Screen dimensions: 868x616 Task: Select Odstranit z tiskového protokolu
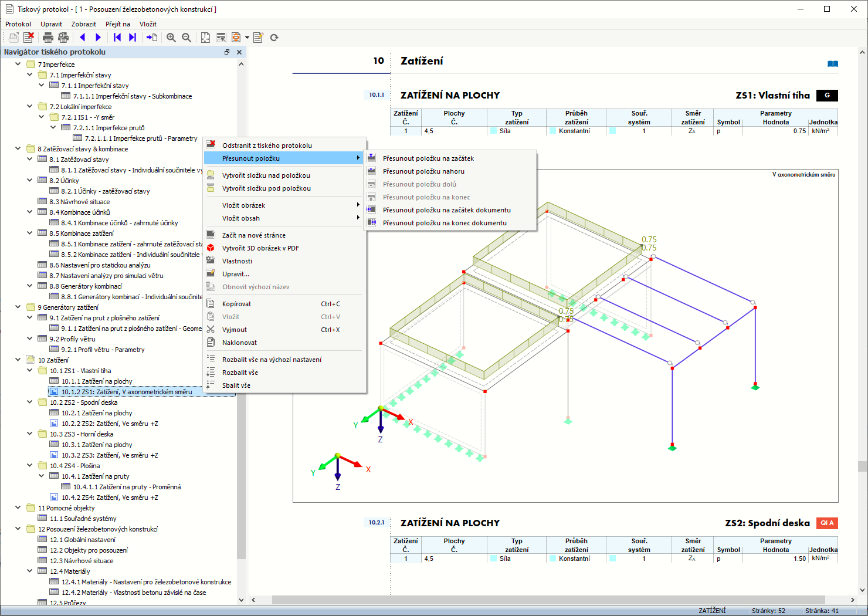point(267,145)
